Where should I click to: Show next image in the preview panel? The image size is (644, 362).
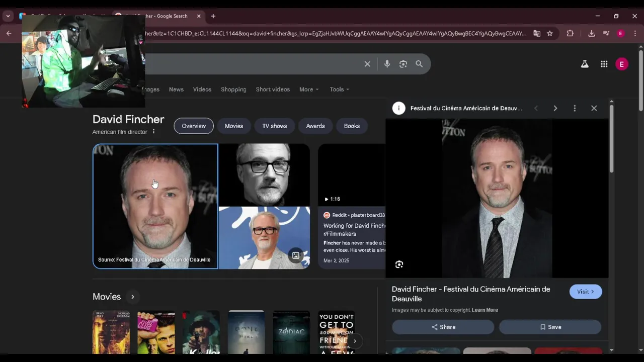[x=555, y=108]
